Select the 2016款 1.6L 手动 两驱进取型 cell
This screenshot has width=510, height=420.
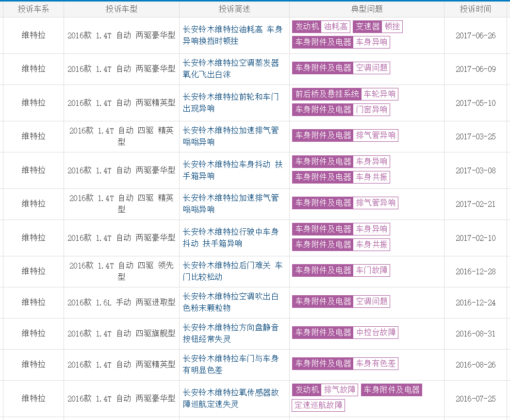[121, 302]
